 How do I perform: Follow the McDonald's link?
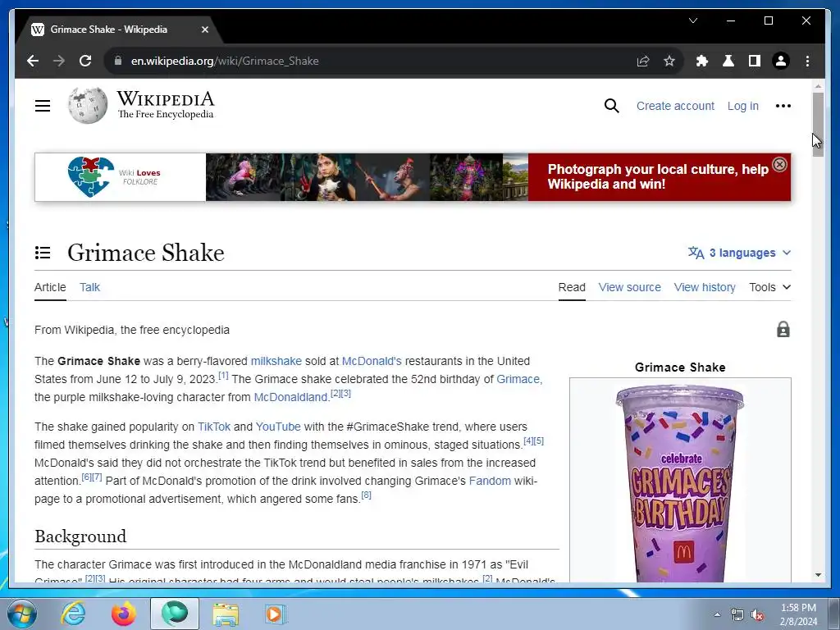[x=372, y=361]
